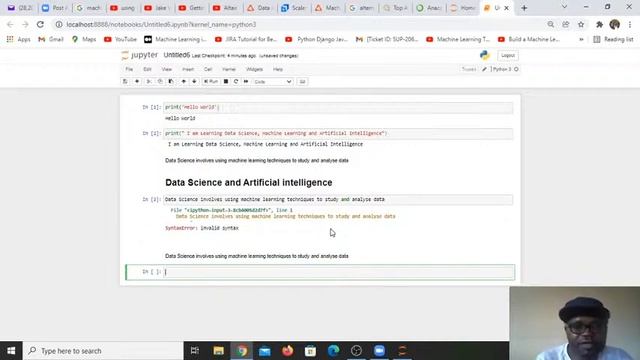The image size is (640, 360).
Task: Open the Python Django bookmark
Action: tap(317, 39)
